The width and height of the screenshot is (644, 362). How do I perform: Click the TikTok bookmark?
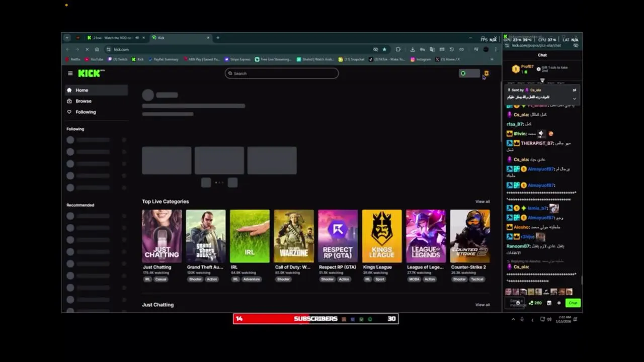point(387,59)
